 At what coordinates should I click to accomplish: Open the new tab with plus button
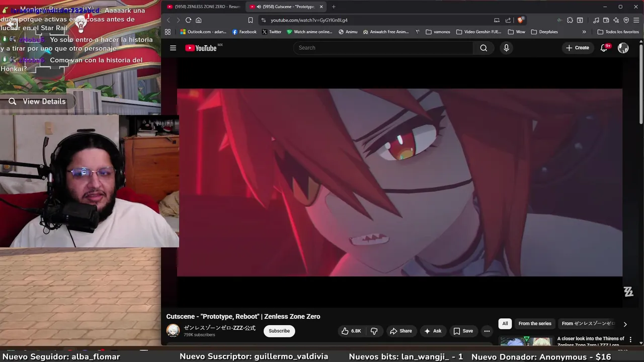coord(334,7)
